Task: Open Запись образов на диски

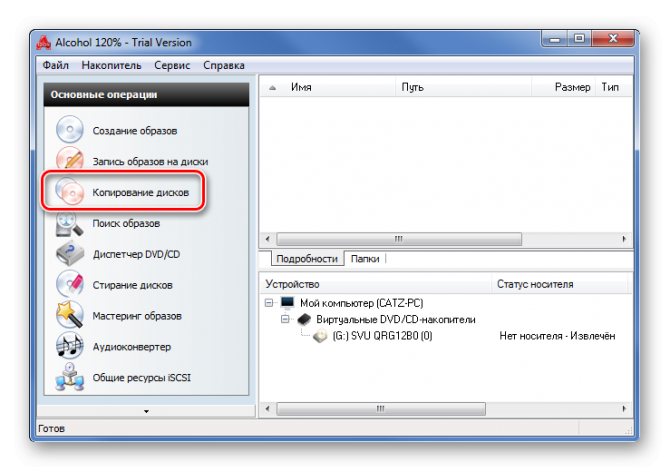Action: click(x=150, y=161)
